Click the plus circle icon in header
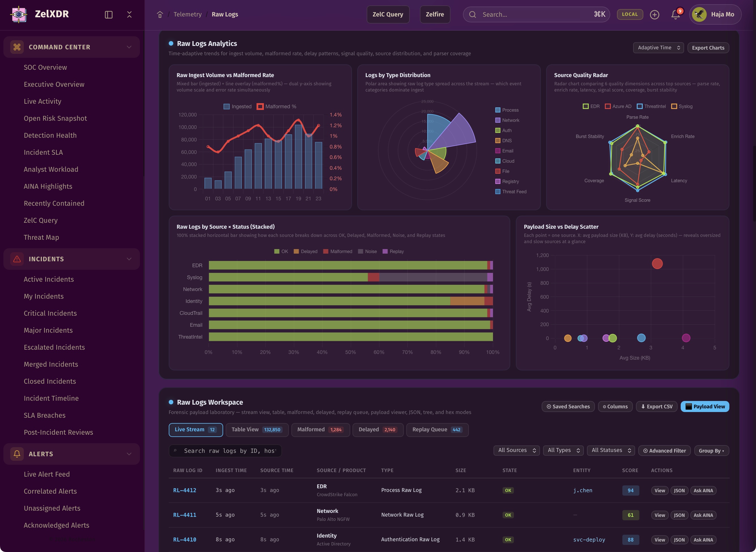Screen dimensions: 756x552 [x=654, y=14]
